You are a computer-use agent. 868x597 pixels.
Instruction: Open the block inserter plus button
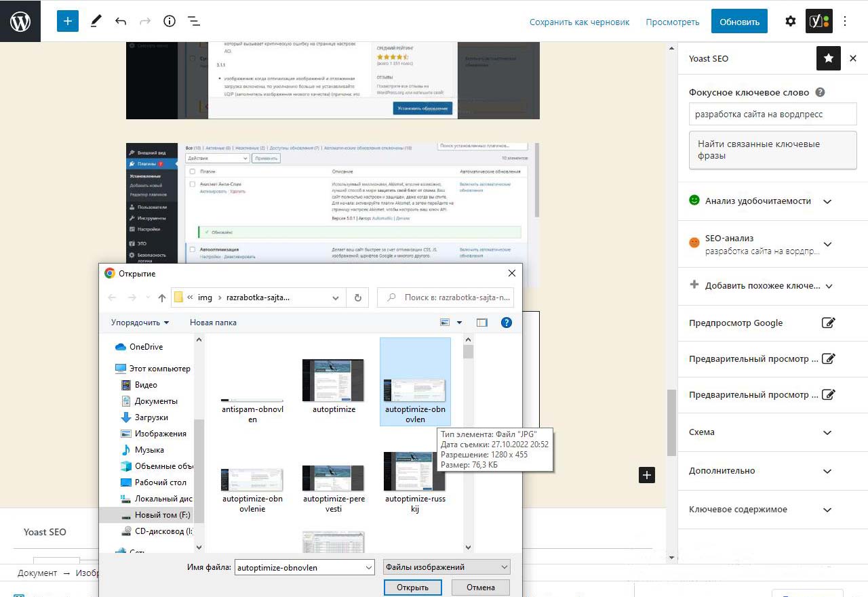click(x=68, y=21)
